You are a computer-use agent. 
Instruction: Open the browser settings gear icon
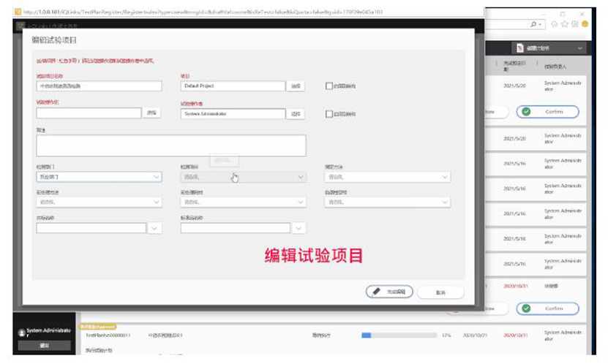(x=575, y=24)
